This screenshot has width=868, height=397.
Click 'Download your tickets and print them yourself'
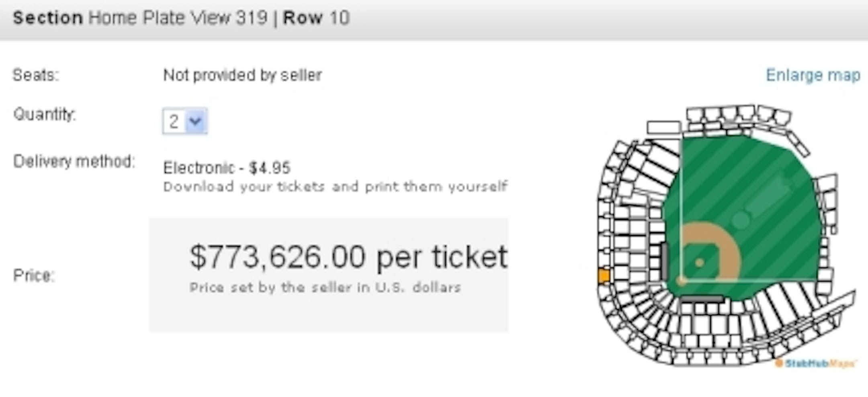pos(336,187)
